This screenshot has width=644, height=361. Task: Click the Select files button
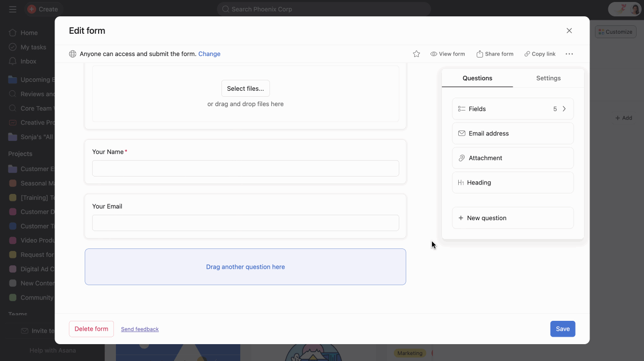[245, 89]
